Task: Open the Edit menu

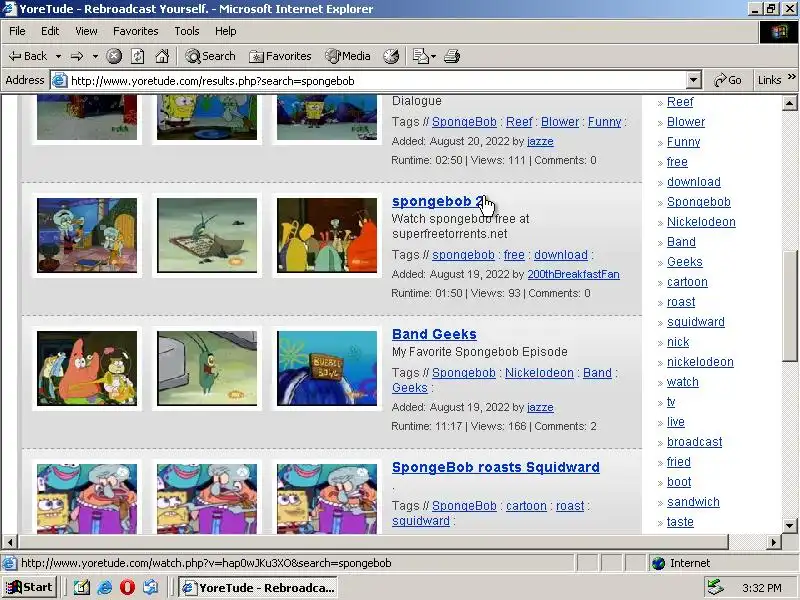Action: [x=50, y=31]
